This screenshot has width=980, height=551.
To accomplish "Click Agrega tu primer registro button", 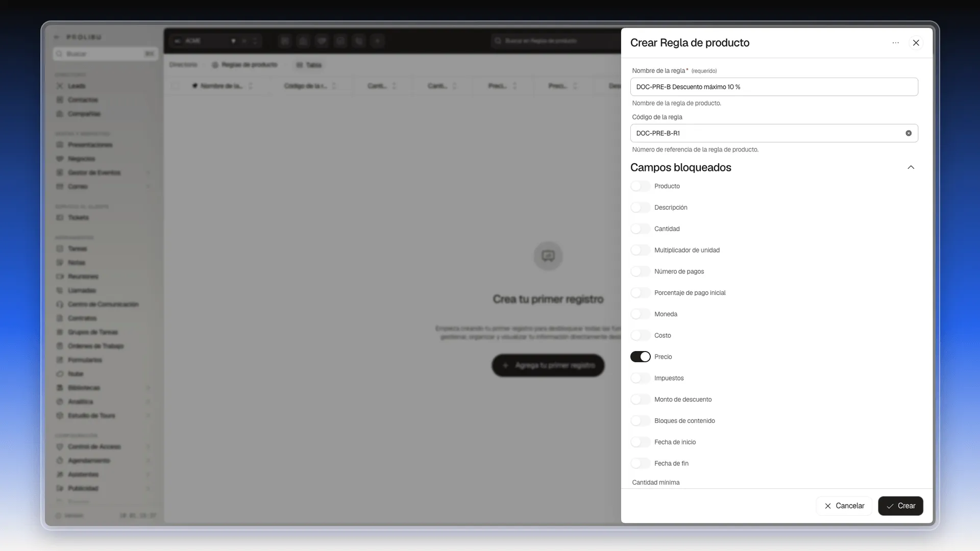I will (x=548, y=365).
